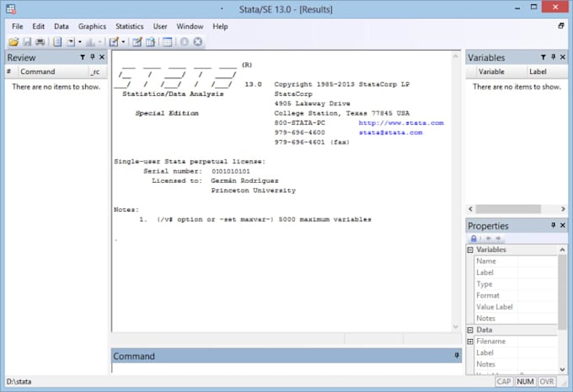Toggle the Properties lock icon
This screenshot has height=392, width=573.
[474, 239]
